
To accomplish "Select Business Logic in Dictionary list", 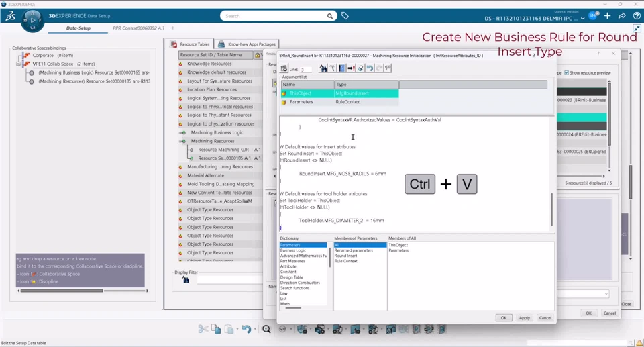I will point(293,250).
